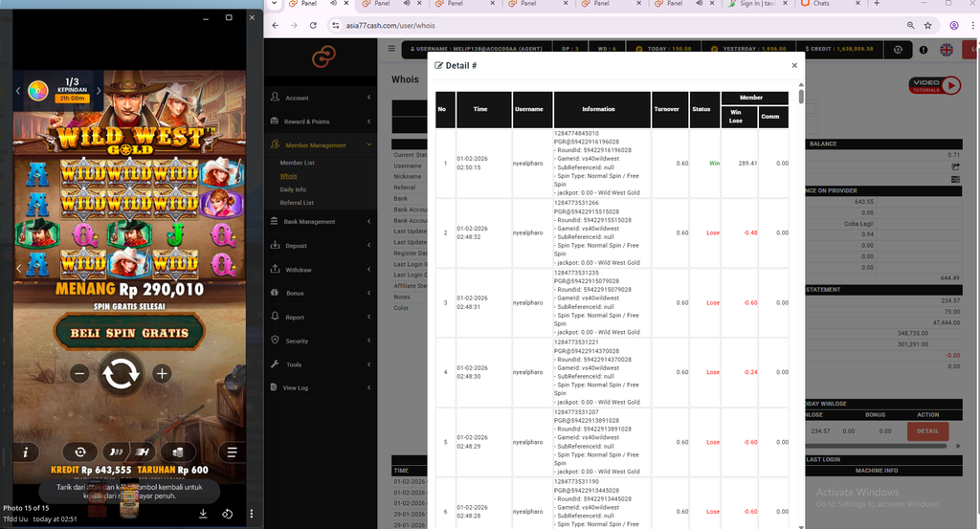Image resolution: width=980 pixels, height=529 pixels.
Task: Expand the View Log sidebar menu
Action: pos(321,387)
